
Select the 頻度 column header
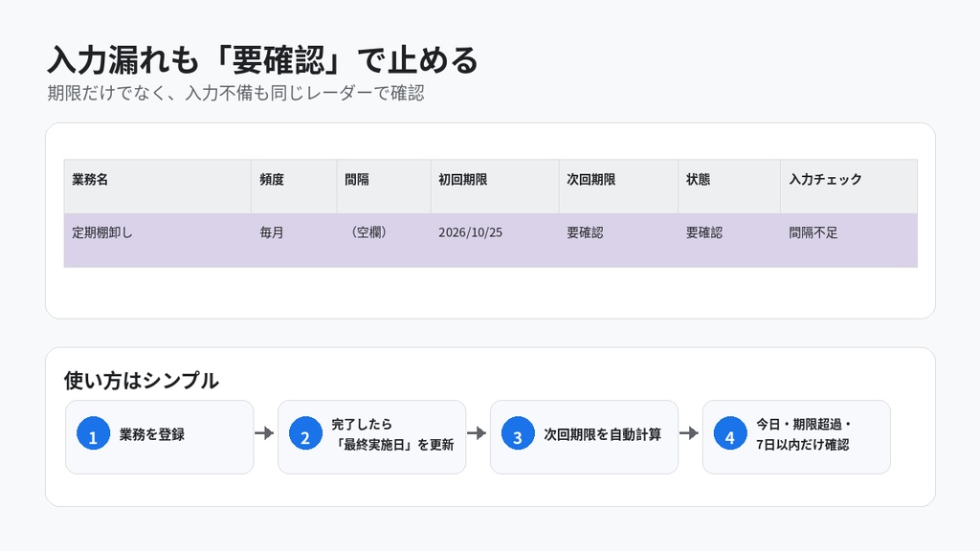[x=294, y=187]
